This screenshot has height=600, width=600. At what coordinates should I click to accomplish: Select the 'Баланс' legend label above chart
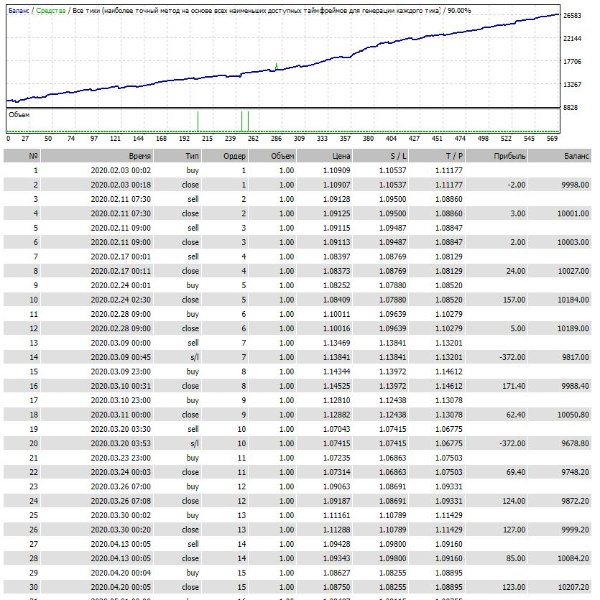pos(18,11)
